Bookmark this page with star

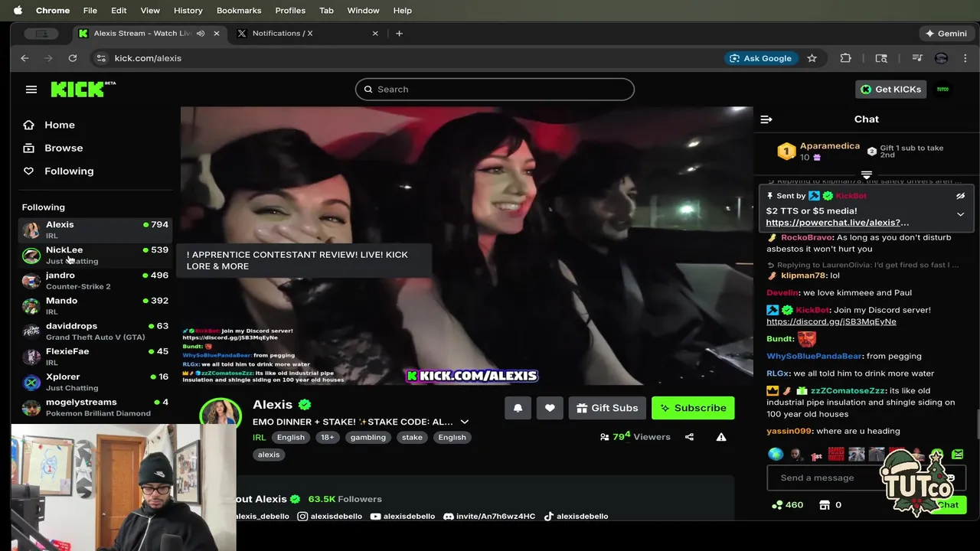[812, 58]
